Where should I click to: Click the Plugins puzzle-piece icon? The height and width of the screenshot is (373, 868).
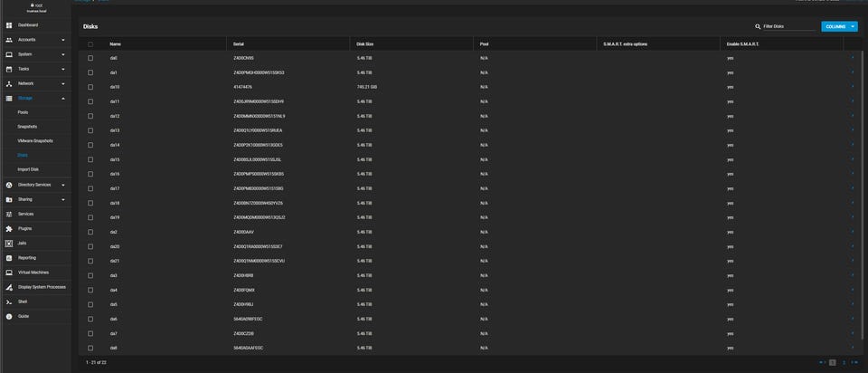9,229
